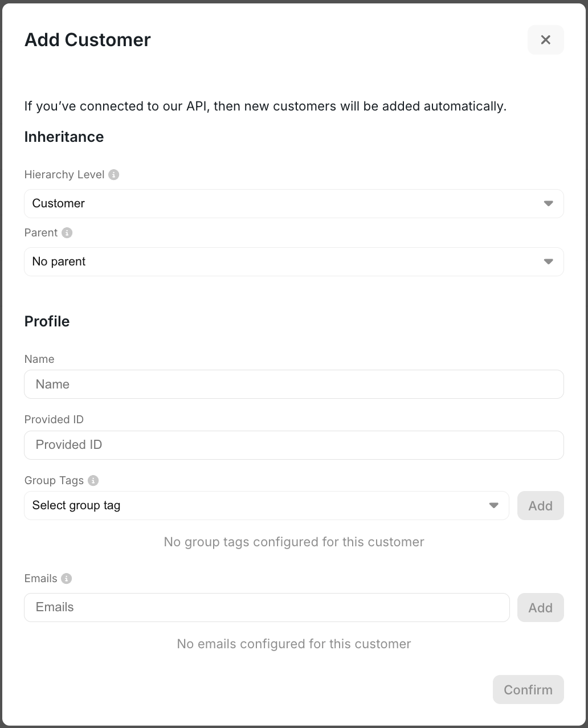This screenshot has width=588, height=728.
Task: Click the Parent info icon
Action: click(67, 232)
